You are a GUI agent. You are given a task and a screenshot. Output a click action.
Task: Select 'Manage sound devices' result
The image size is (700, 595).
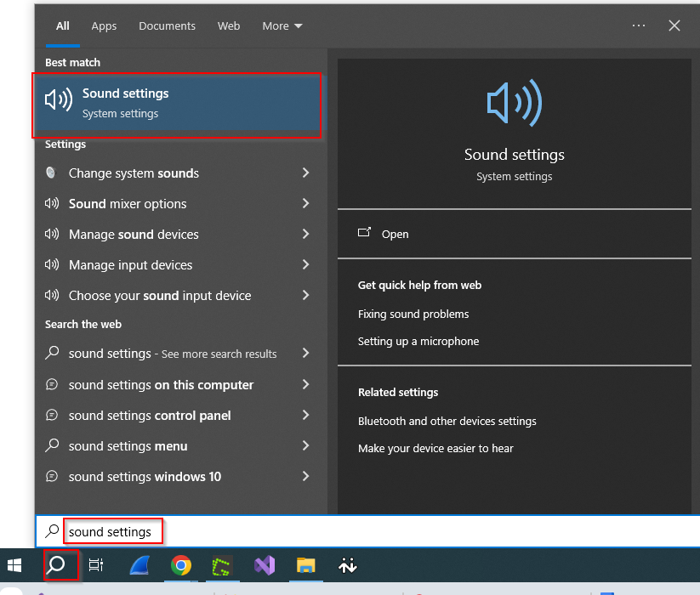(x=180, y=234)
